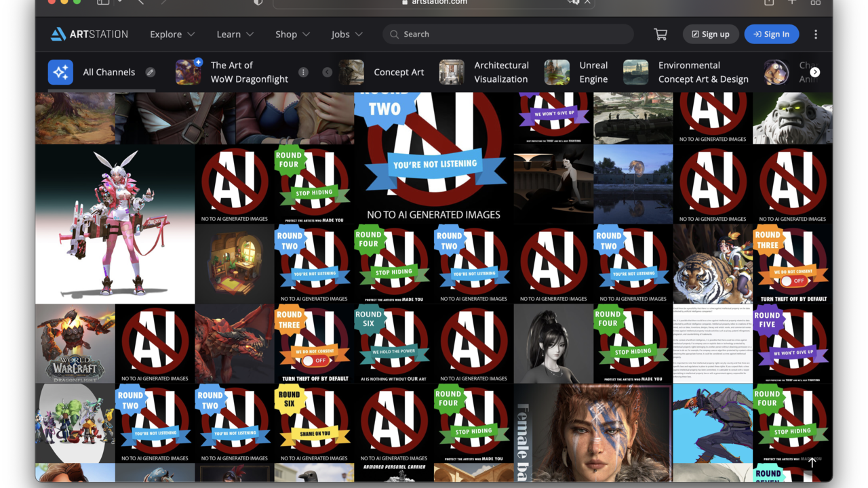This screenshot has width=868, height=488.
Task: Click the scroll-to-top arrow
Action: [x=812, y=462]
